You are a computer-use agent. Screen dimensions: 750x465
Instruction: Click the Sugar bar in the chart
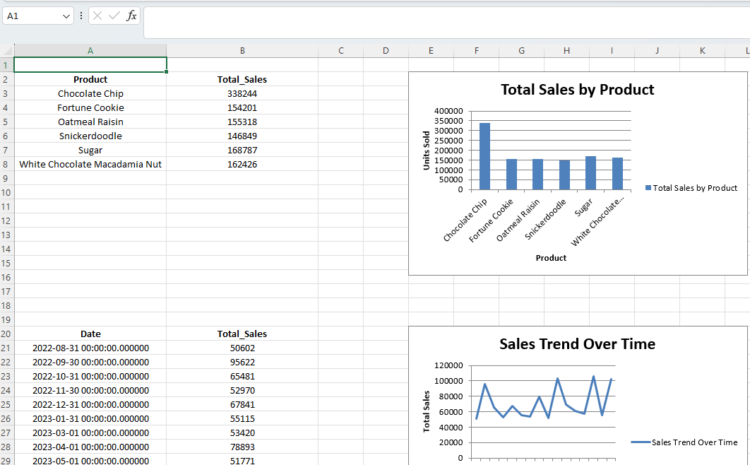[591, 173]
